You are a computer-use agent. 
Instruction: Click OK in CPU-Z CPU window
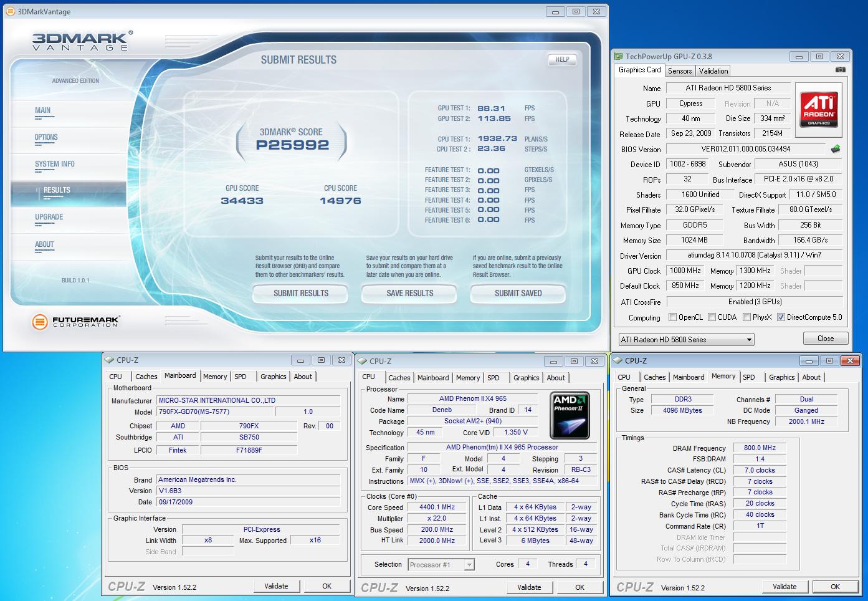579,587
